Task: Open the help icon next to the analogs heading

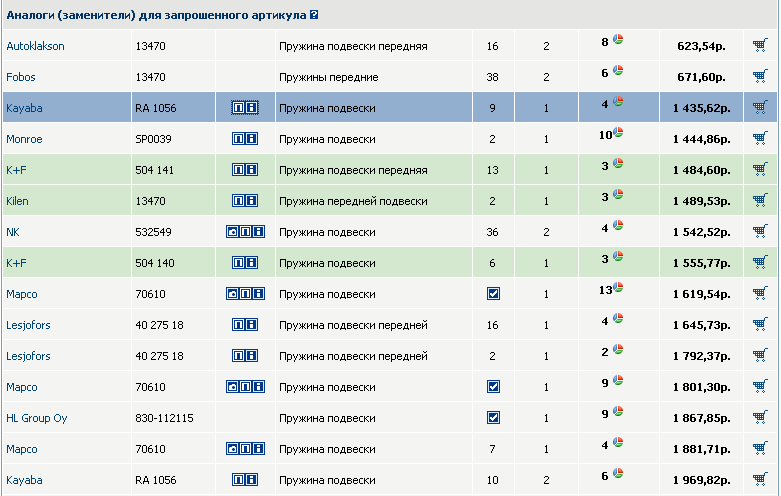Action: [x=314, y=15]
